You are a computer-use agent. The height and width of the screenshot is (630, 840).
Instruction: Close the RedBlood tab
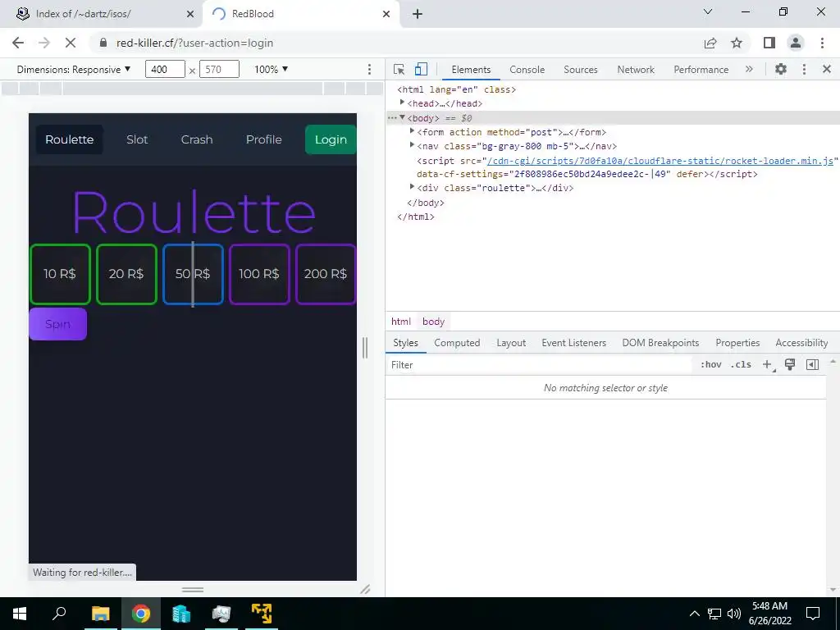386,14
